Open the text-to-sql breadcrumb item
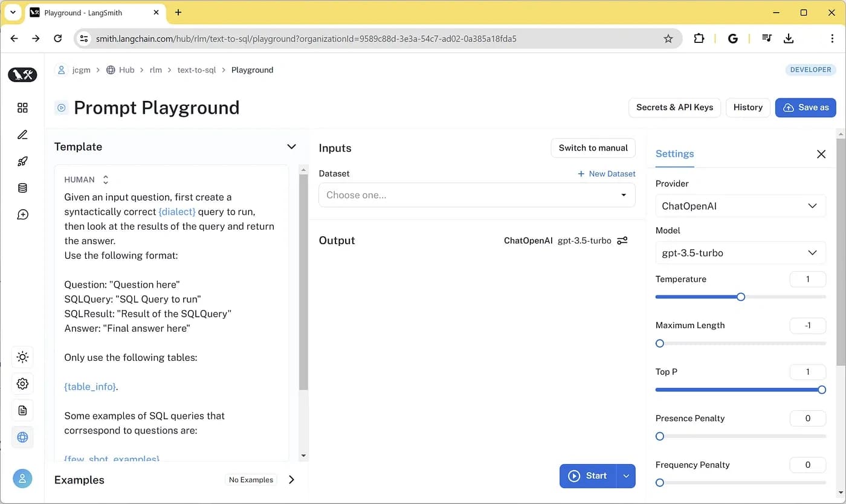 [196, 69]
